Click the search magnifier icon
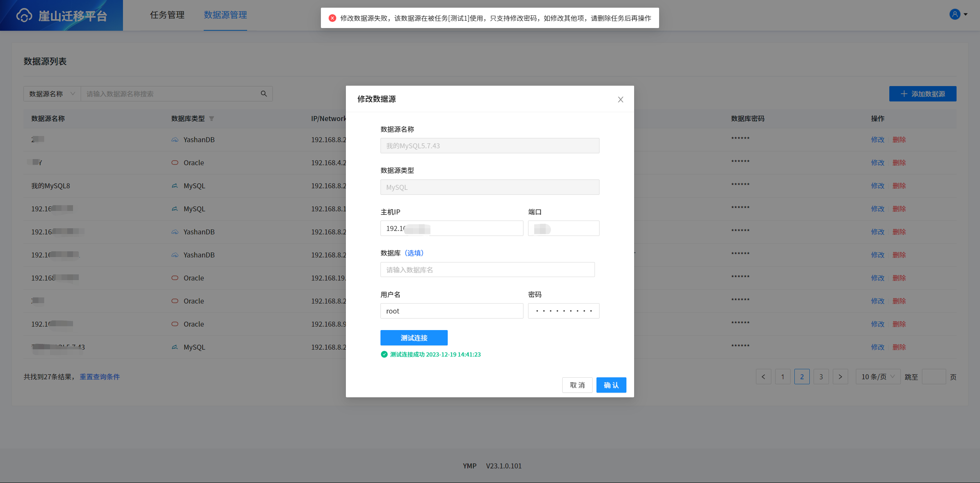The height and width of the screenshot is (483, 980). click(264, 93)
